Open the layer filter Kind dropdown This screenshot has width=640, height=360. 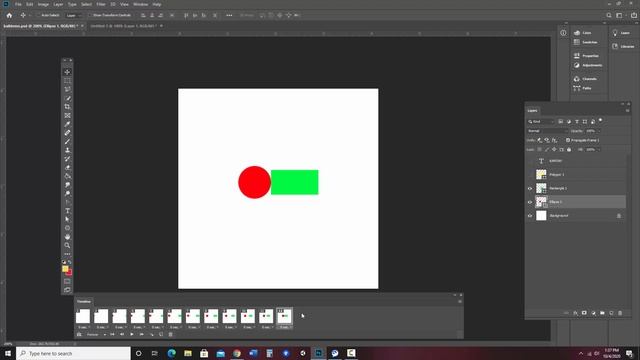click(540, 122)
